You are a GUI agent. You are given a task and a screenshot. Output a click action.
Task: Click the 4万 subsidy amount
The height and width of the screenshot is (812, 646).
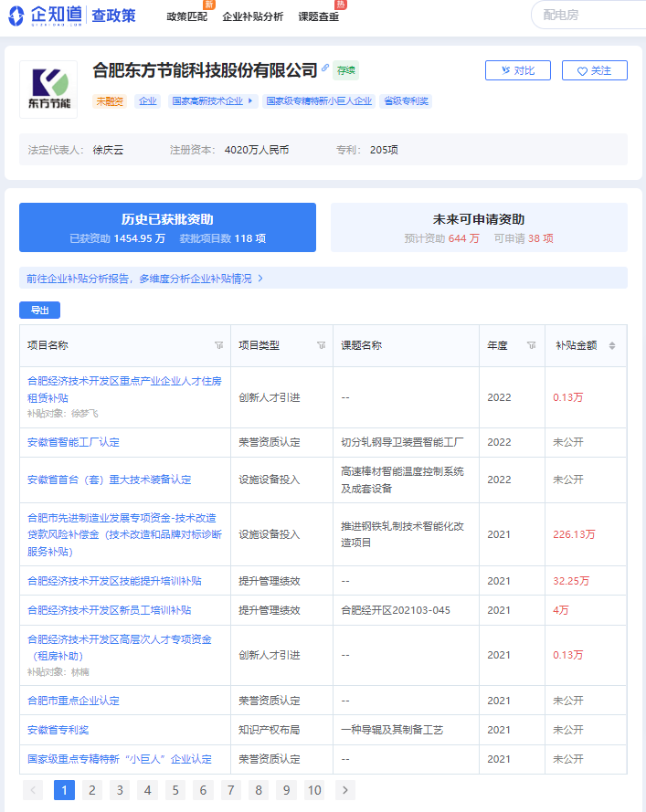coord(560,610)
